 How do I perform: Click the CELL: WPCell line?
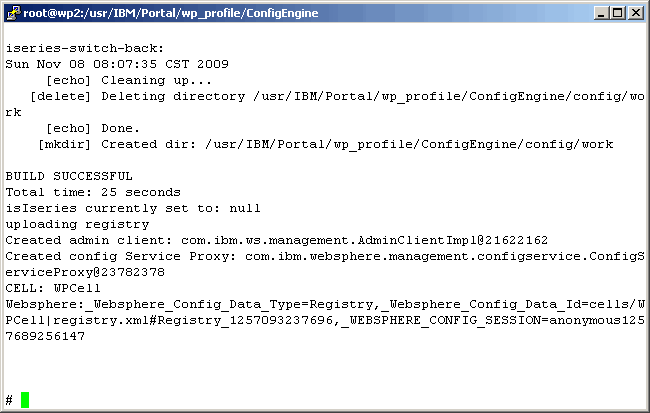pyautogui.click(x=48, y=288)
